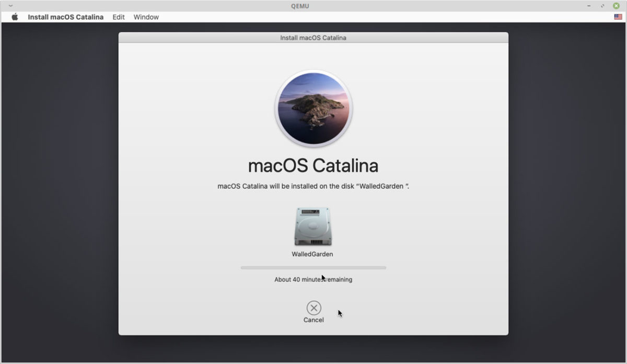Open the Window menu
Viewport: 627px width, 364px height.
tap(146, 17)
